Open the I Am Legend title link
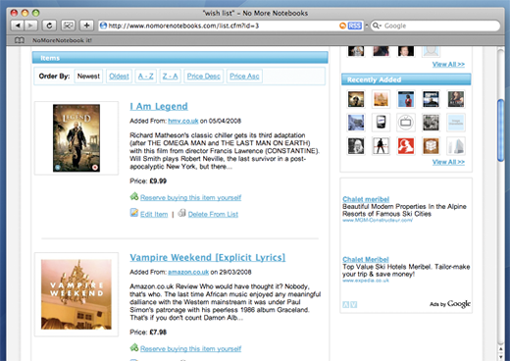 click(x=159, y=106)
